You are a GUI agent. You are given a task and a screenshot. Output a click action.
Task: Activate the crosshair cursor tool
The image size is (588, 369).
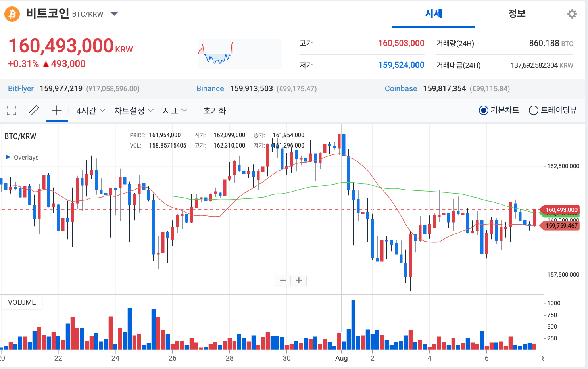point(57,110)
